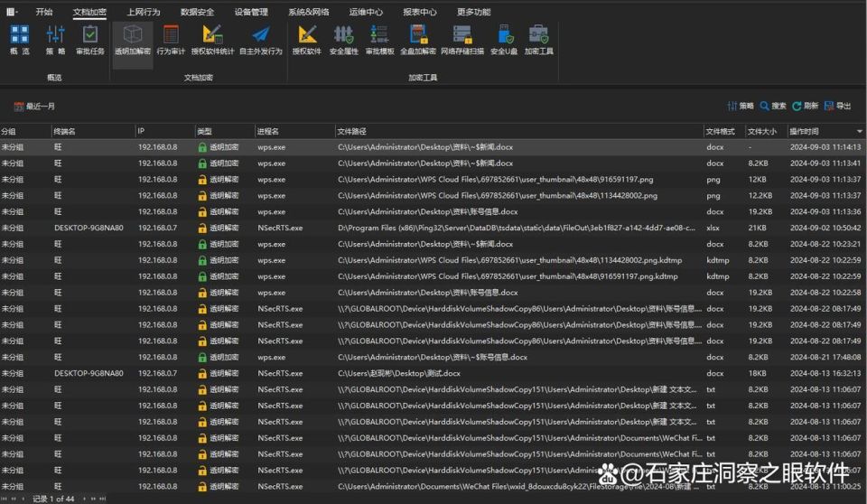Select the row timestamped 2024-09-03 11:13:41
The width and height of the screenshot is (867, 504).
click(x=433, y=163)
